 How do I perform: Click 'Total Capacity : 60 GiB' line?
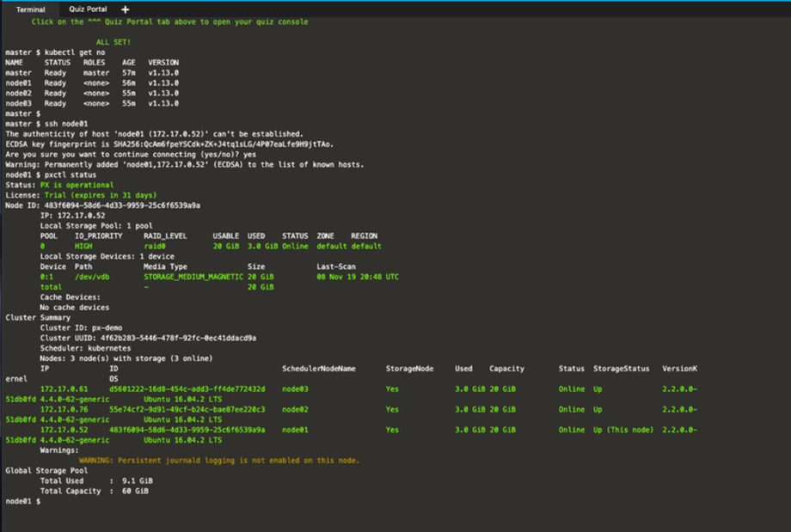[x=95, y=491]
